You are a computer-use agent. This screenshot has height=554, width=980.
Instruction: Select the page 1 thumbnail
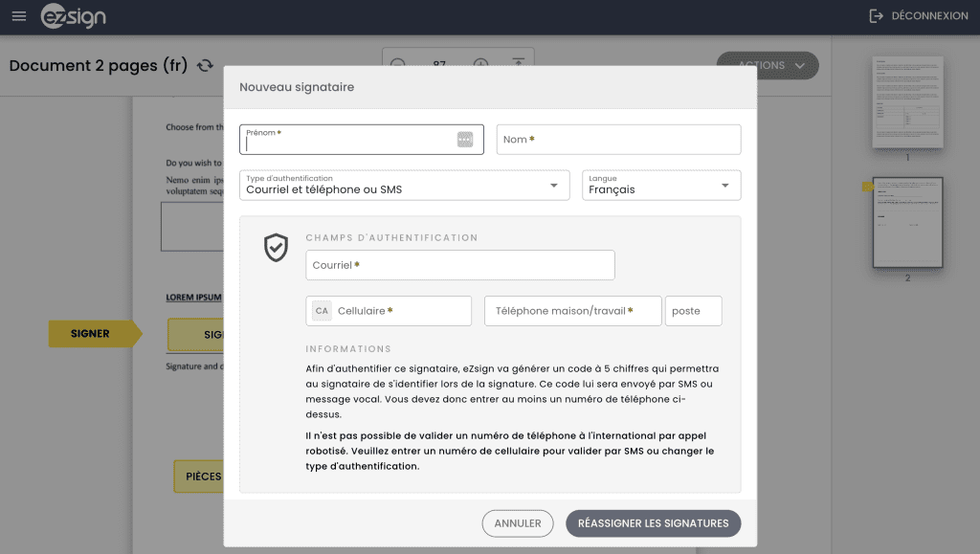907,102
